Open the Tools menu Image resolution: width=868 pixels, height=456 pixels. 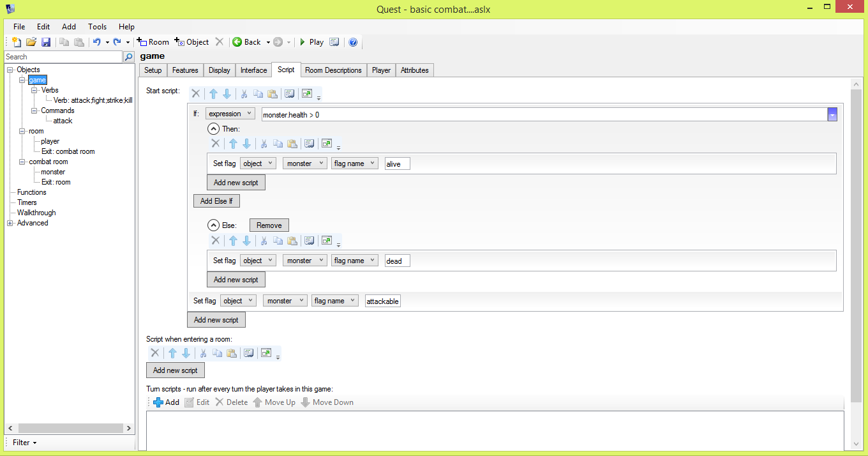(x=97, y=27)
